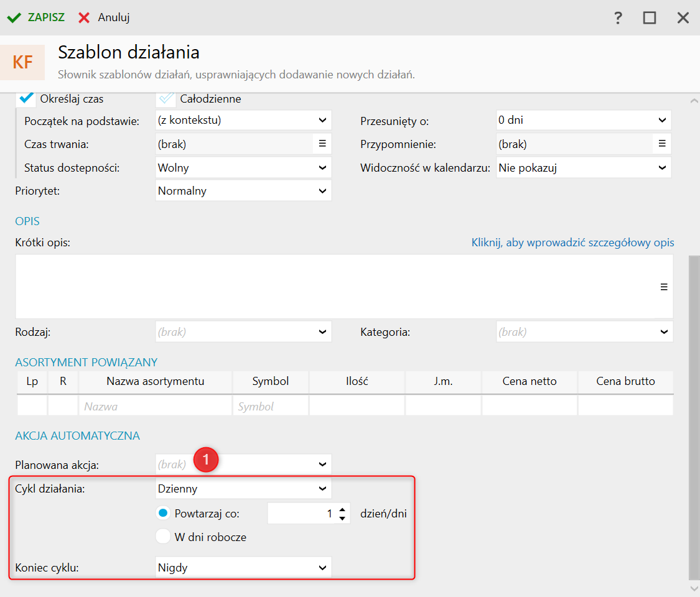The width and height of the screenshot is (700, 597).
Task: Maximize the Szablon działania window
Action: (x=650, y=17)
